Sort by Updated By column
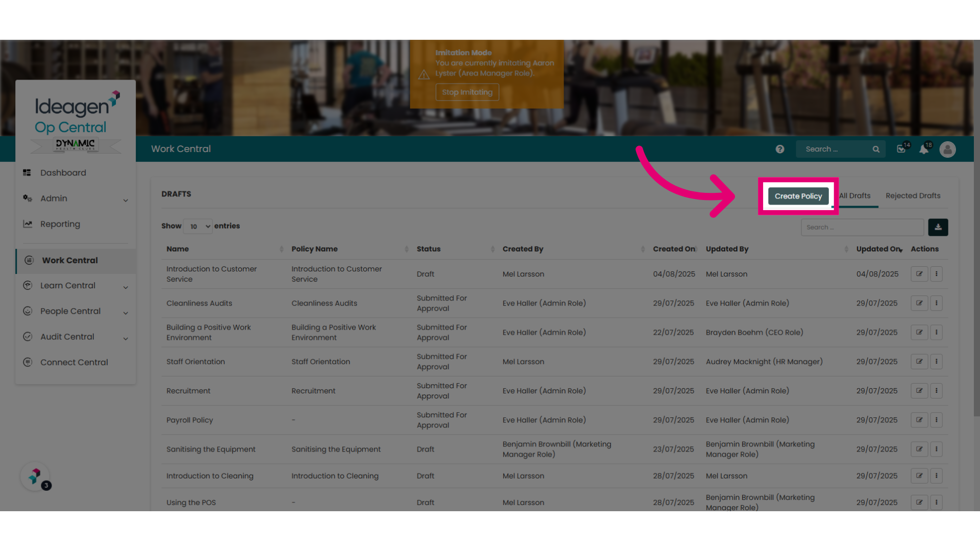Screen dimensions: 980x551 pos(777,249)
